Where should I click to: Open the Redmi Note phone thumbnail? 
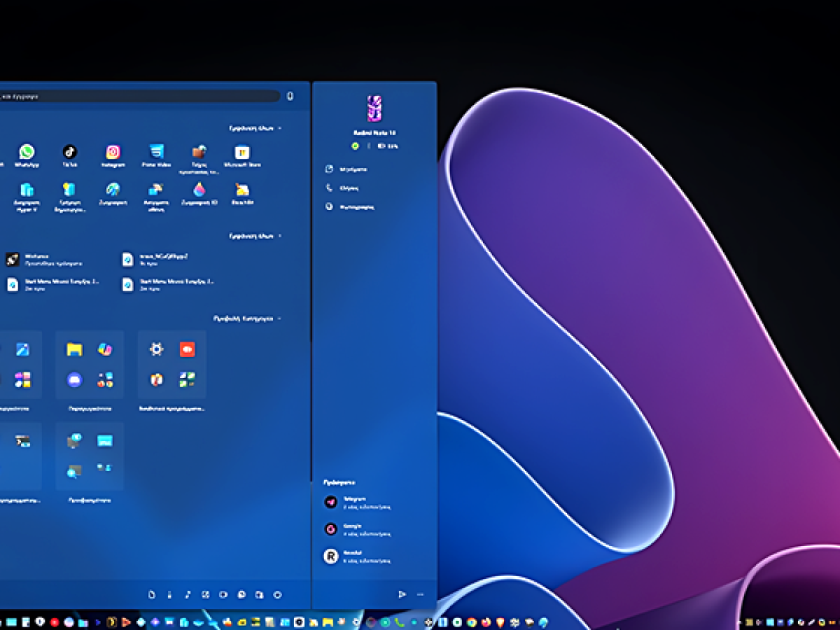tap(374, 108)
